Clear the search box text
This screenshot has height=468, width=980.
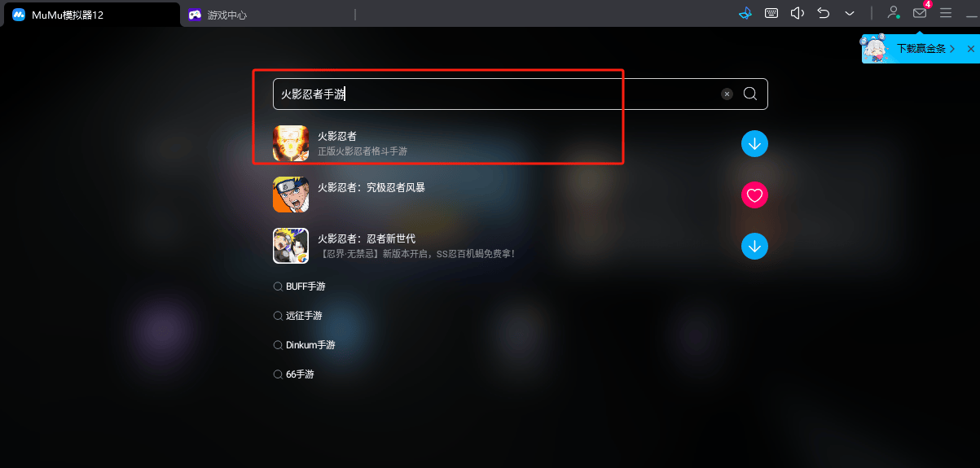coord(727,94)
